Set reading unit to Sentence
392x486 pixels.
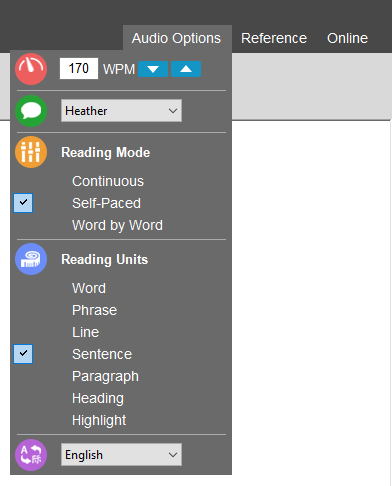(102, 354)
